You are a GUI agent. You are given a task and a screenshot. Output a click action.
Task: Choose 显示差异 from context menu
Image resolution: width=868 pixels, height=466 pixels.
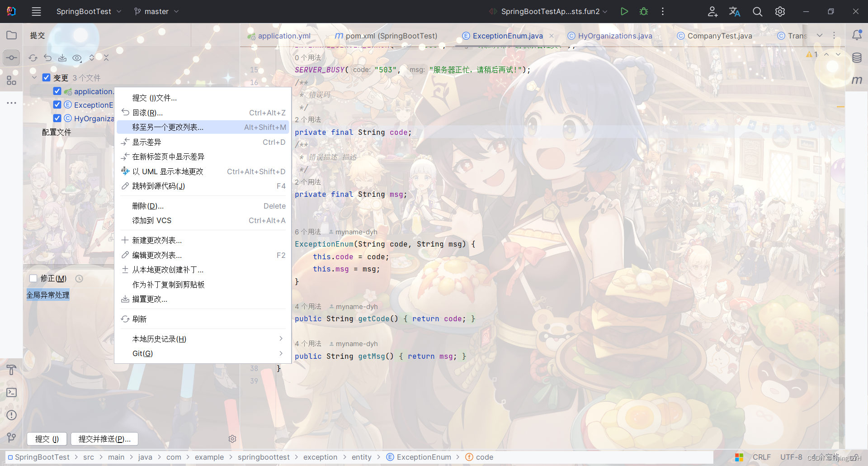pyautogui.click(x=203, y=142)
